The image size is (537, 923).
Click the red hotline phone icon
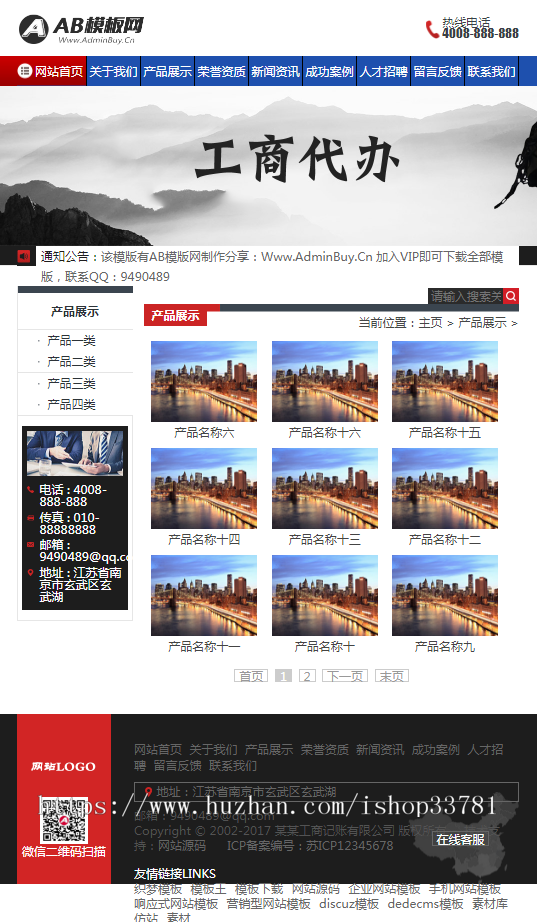click(x=432, y=29)
